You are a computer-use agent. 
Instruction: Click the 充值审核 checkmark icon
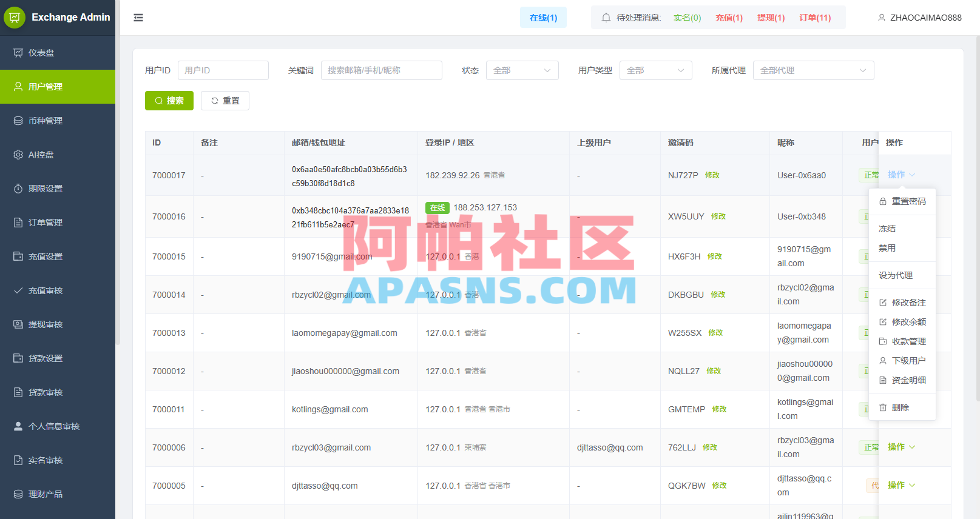pyautogui.click(x=18, y=290)
